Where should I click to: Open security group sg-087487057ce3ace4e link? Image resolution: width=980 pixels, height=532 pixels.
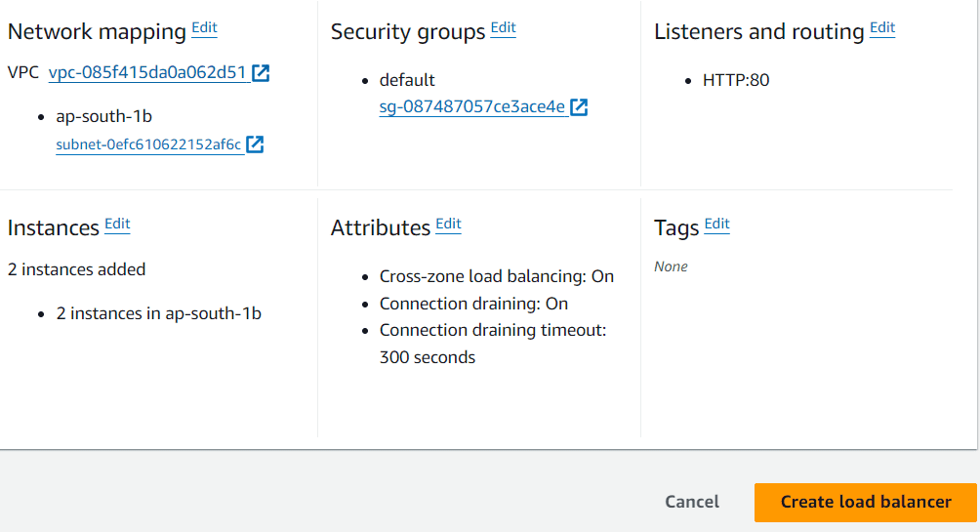tap(472, 107)
